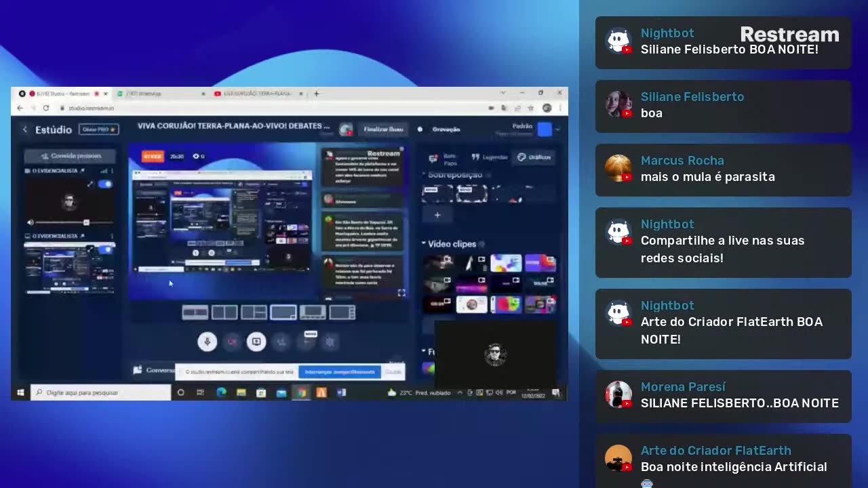Adjust the O EVIDENCIALISTA volume slider

75,222
